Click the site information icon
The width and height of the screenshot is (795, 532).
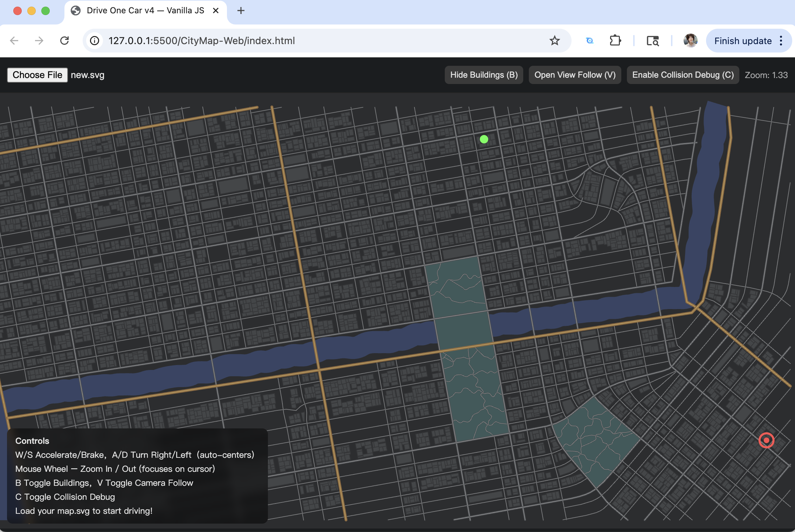(95, 41)
